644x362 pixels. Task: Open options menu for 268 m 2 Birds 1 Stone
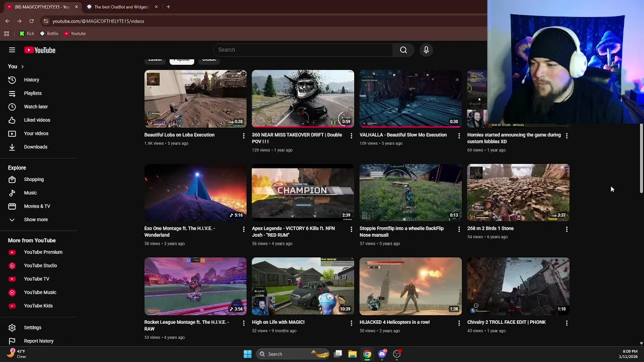point(567,229)
